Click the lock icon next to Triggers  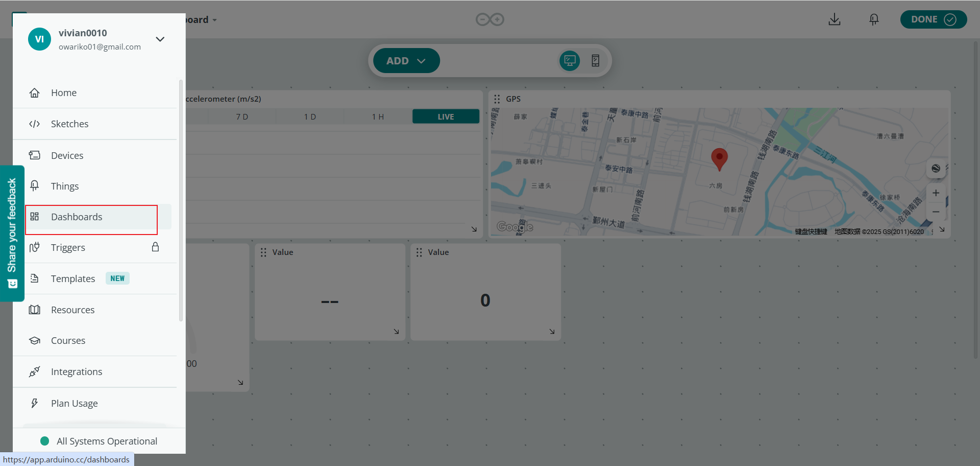tap(155, 247)
